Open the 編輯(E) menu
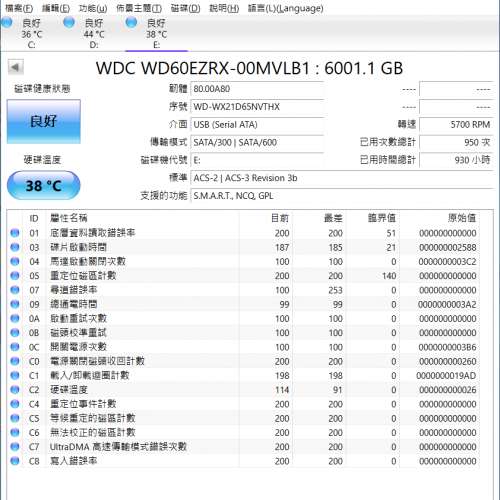The height and width of the screenshot is (500, 500). [x=56, y=8]
